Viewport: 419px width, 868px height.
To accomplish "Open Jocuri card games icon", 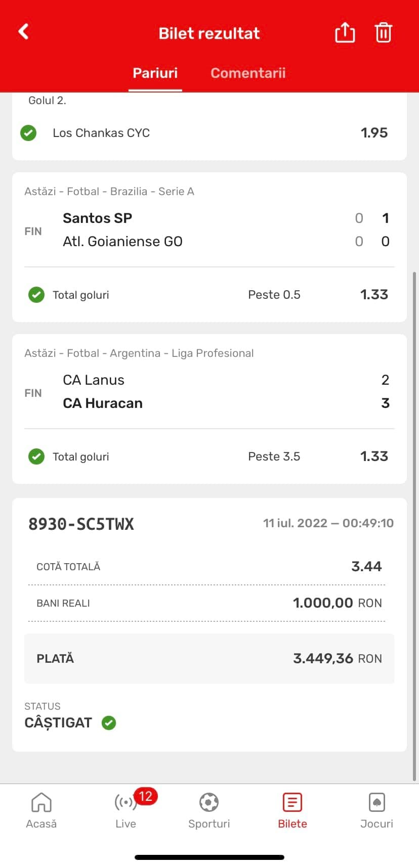I will (x=376, y=802).
